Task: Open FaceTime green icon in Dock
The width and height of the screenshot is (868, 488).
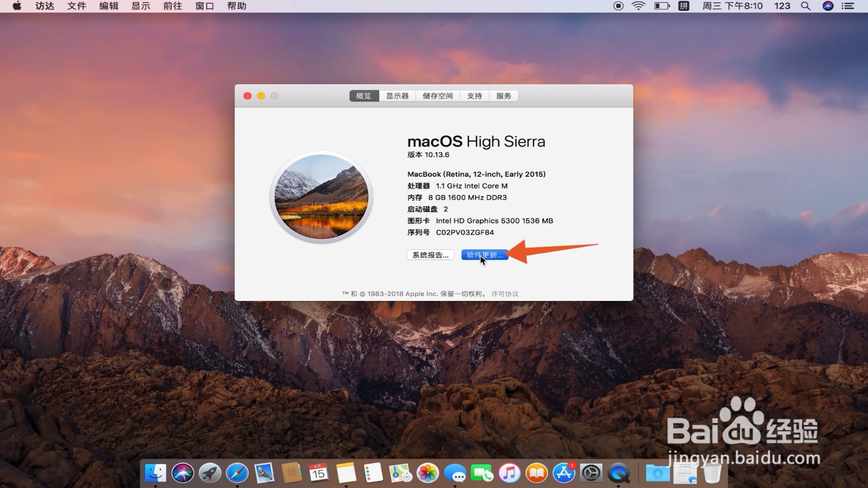Action: coord(482,473)
